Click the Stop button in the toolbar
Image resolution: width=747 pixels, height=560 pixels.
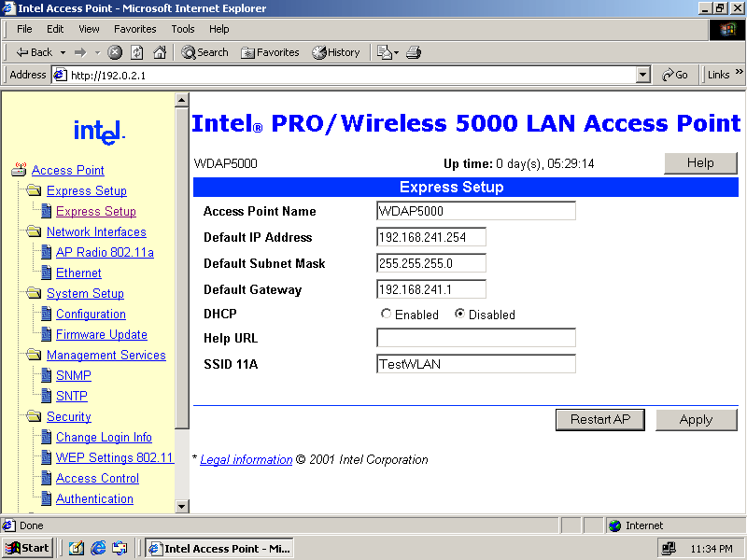click(x=115, y=52)
